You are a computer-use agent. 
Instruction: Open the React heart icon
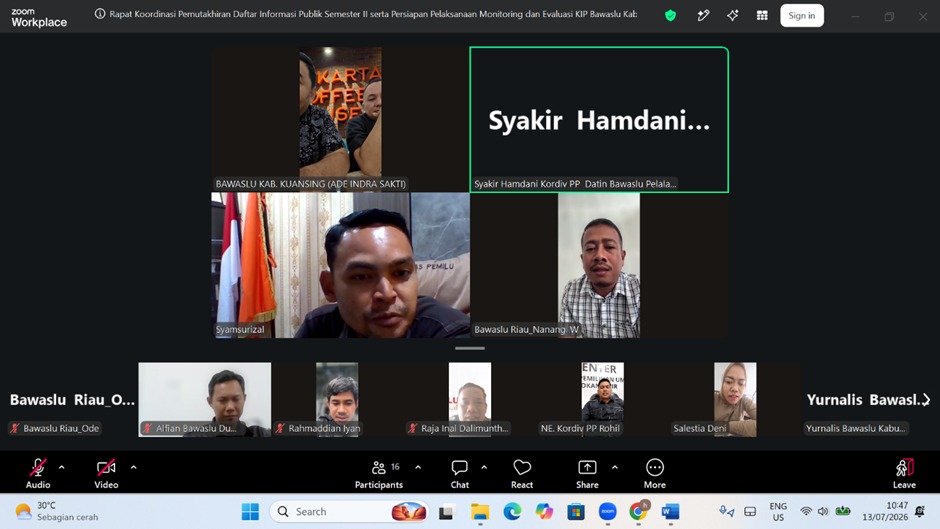(x=522, y=474)
